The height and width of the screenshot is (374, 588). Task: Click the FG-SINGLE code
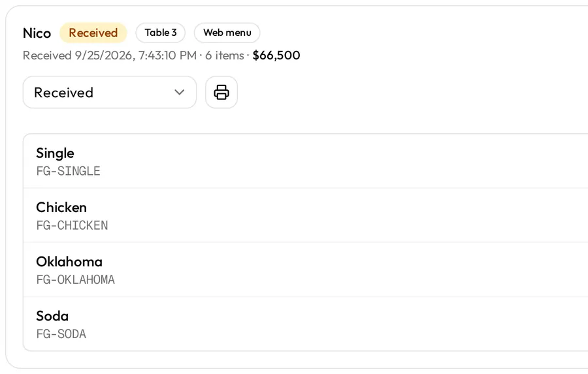(68, 171)
